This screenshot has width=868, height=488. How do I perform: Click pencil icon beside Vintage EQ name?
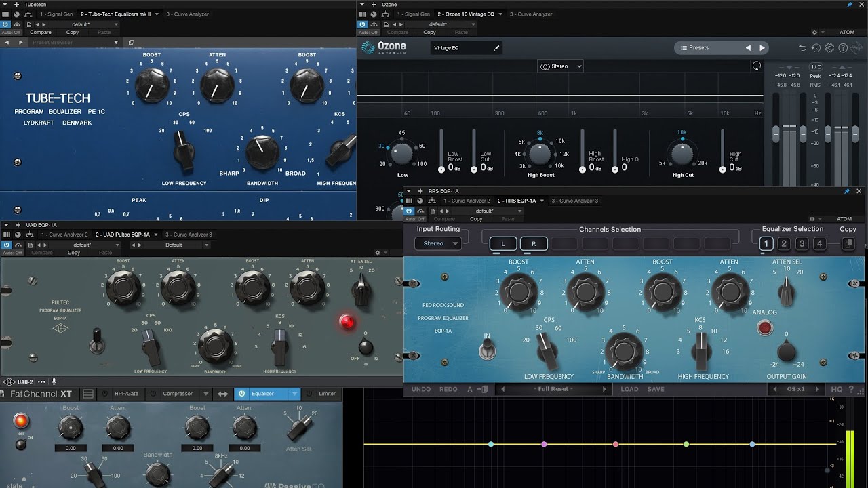point(496,48)
